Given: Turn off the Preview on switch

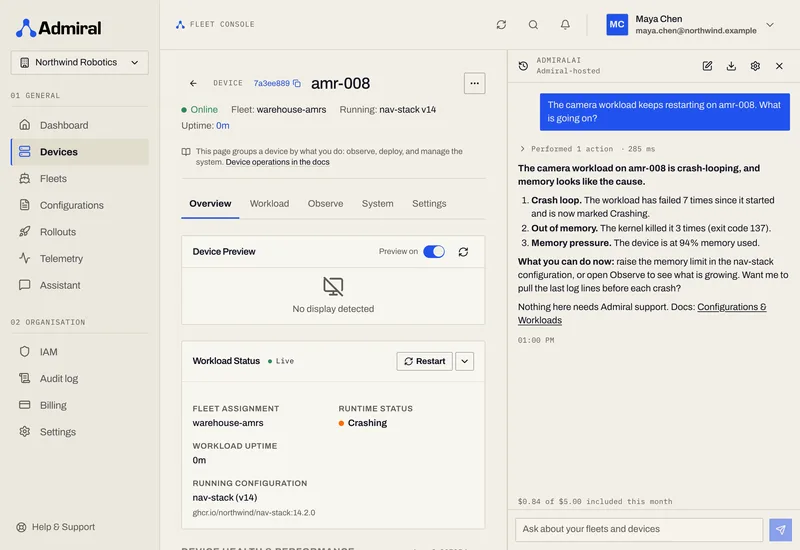Looking at the screenshot, I should pos(434,252).
